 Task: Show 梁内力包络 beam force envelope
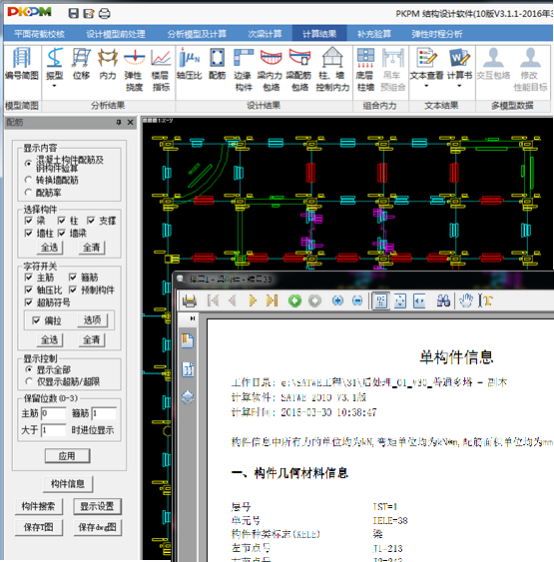(271, 70)
